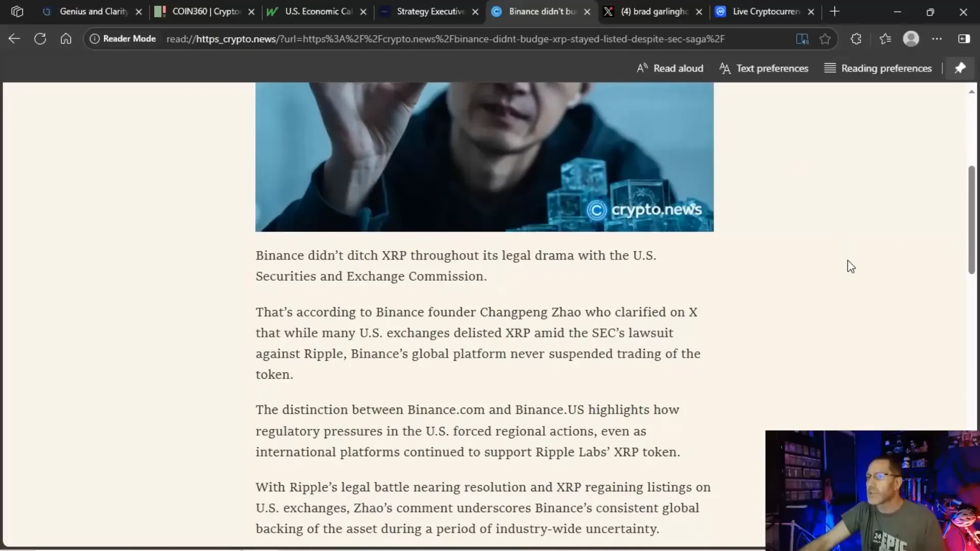Click the address bar URL
The height and width of the screenshot is (551, 980).
[445, 39]
